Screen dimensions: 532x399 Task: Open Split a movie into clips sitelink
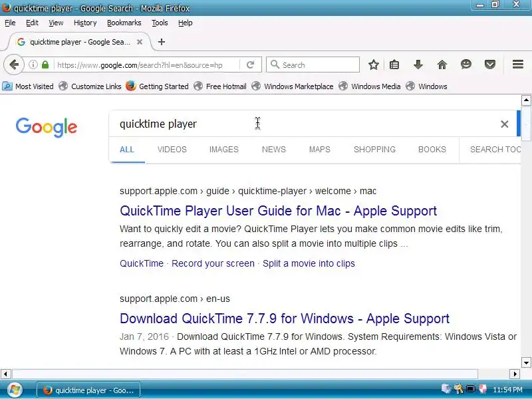(309, 263)
